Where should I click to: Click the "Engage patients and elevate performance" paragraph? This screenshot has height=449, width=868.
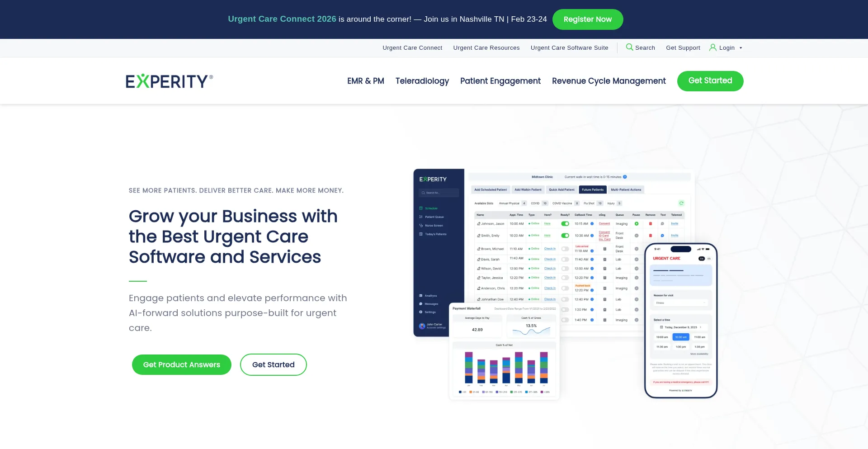tap(238, 313)
